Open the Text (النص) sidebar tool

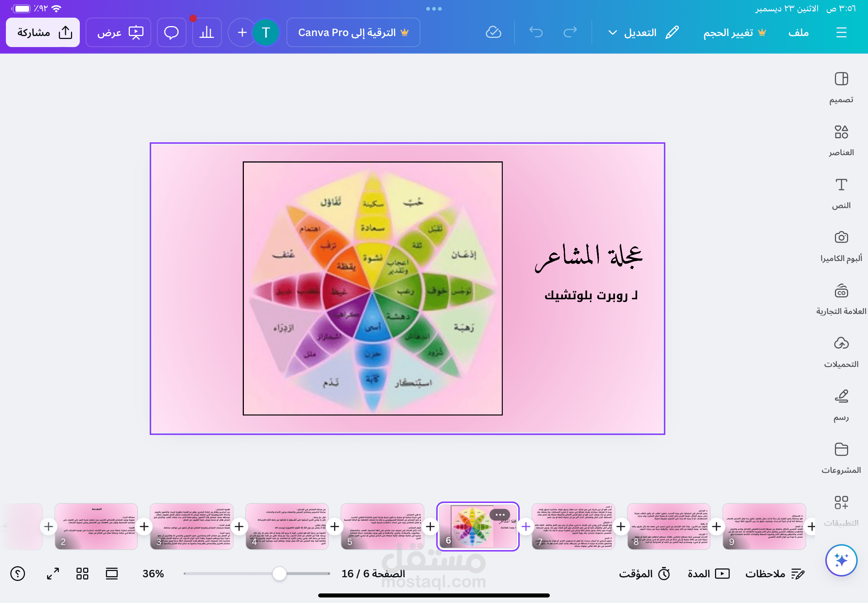click(841, 193)
